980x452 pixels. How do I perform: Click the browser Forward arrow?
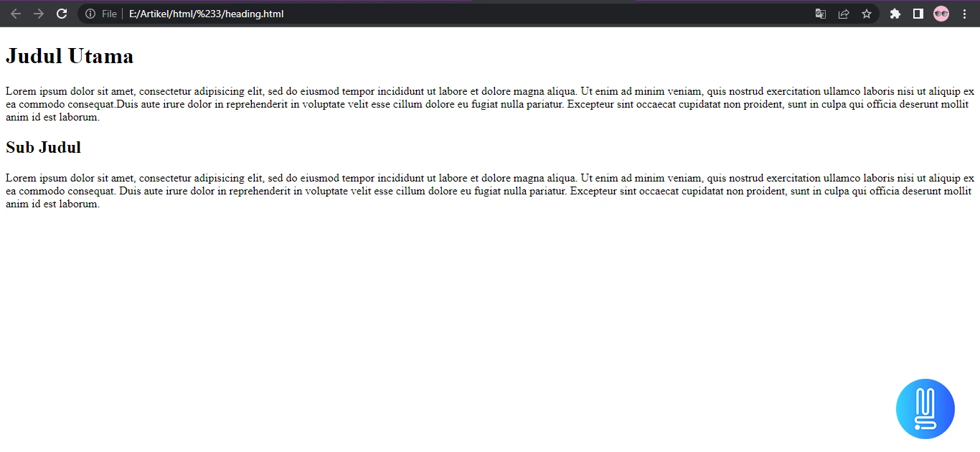[39, 14]
